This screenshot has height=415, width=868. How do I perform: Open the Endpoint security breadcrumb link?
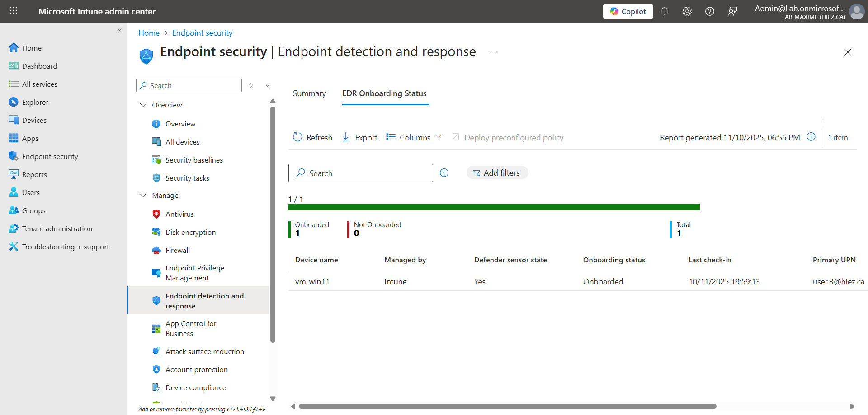click(x=202, y=33)
